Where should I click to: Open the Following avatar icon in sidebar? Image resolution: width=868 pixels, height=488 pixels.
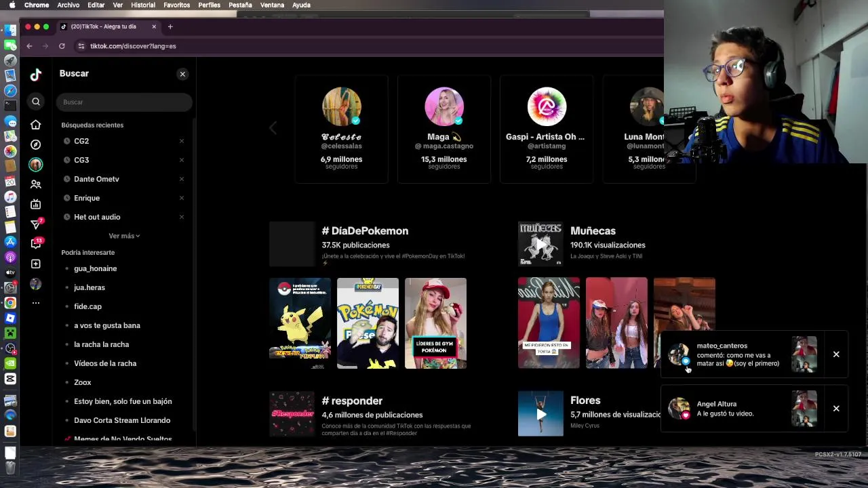36,164
